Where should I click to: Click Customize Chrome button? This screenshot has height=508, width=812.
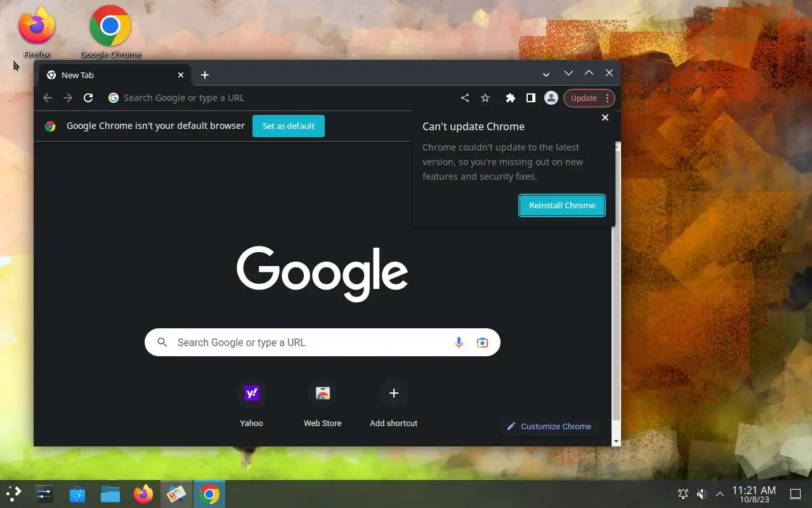click(x=549, y=426)
